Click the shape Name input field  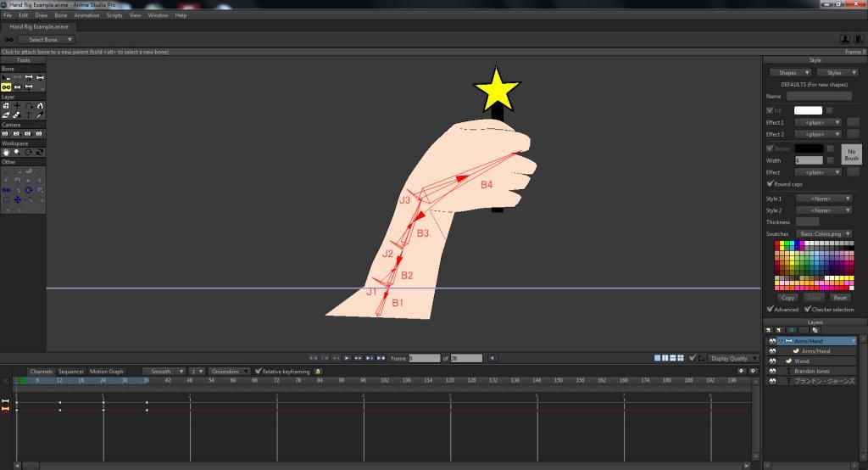819,97
